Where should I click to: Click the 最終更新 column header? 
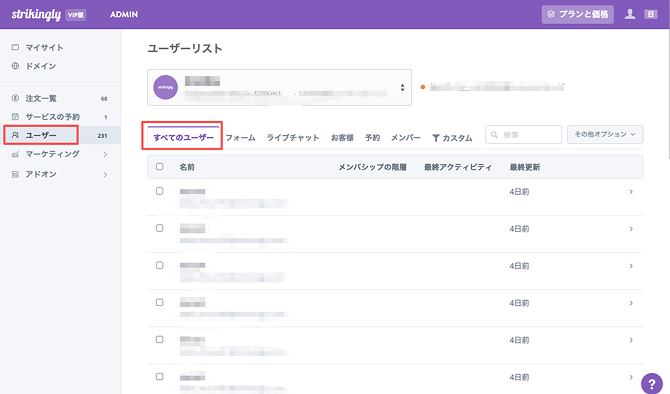[x=525, y=167]
